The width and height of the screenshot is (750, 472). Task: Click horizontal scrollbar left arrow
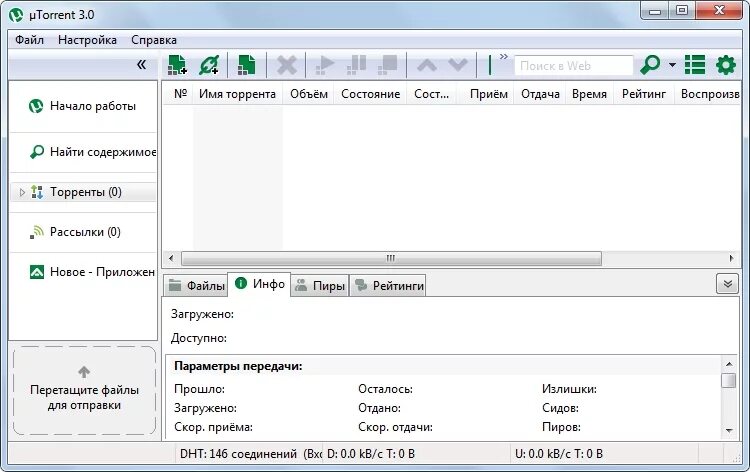click(171, 259)
